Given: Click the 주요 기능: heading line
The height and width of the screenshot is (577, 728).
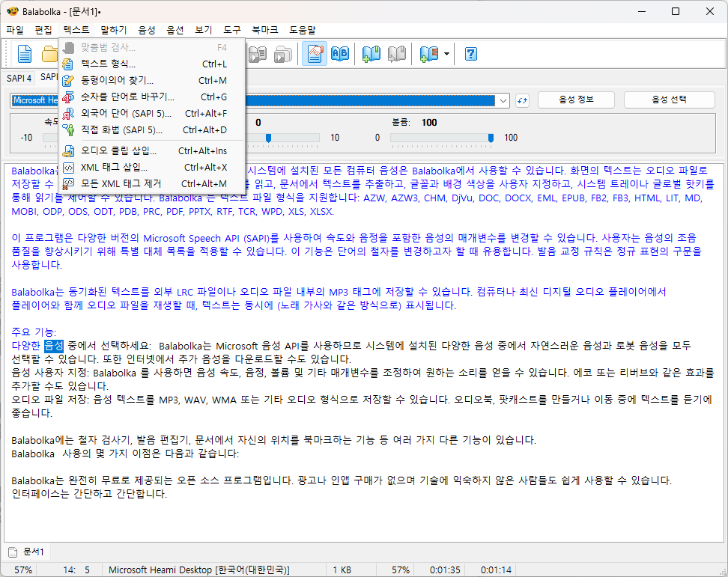Looking at the screenshot, I should coord(34,332).
